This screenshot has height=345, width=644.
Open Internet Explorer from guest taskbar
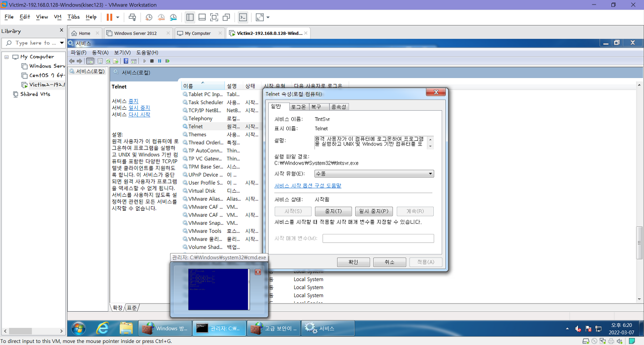pyautogui.click(x=103, y=328)
